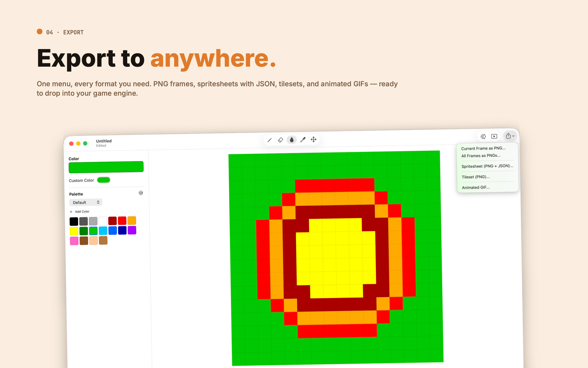This screenshot has width=588, height=368.
Task: Pick the black palette swatch
Action: pyautogui.click(x=74, y=221)
